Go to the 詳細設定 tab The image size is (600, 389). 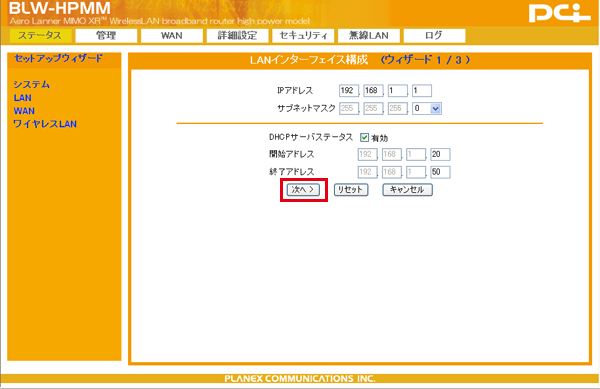point(237,36)
